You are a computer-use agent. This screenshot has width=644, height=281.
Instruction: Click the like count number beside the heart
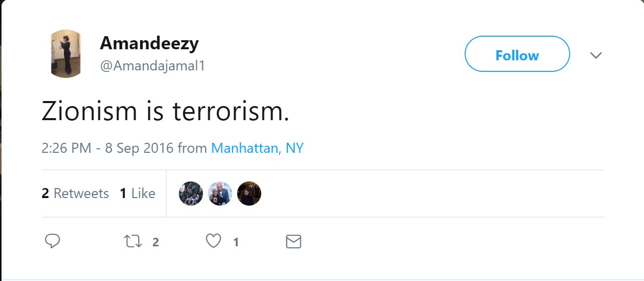pyautogui.click(x=236, y=242)
